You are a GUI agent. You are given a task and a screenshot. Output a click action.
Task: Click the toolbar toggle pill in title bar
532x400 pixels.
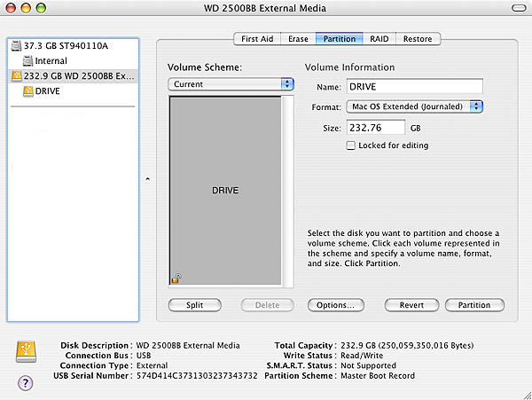[519, 8]
